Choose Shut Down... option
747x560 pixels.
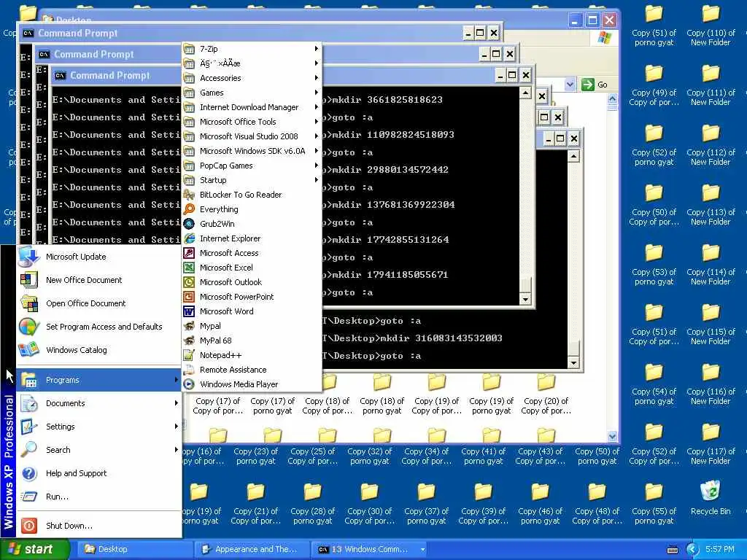coord(98,526)
